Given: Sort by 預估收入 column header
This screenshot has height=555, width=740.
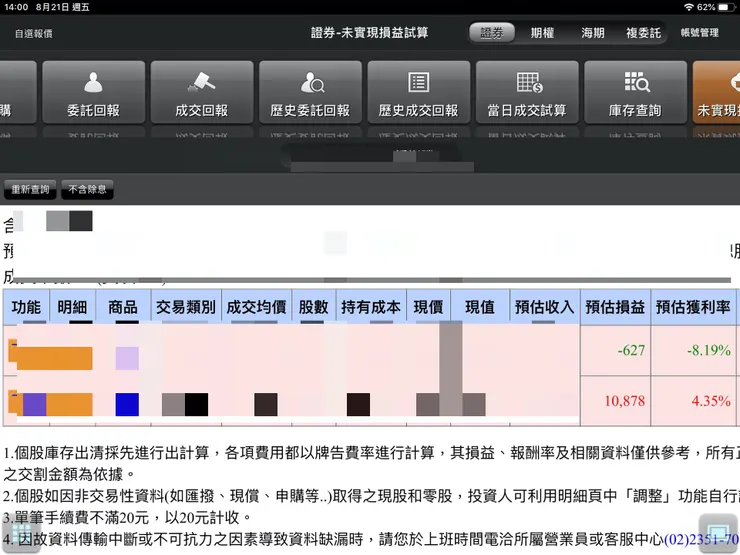Looking at the screenshot, I should click(545, 307).
